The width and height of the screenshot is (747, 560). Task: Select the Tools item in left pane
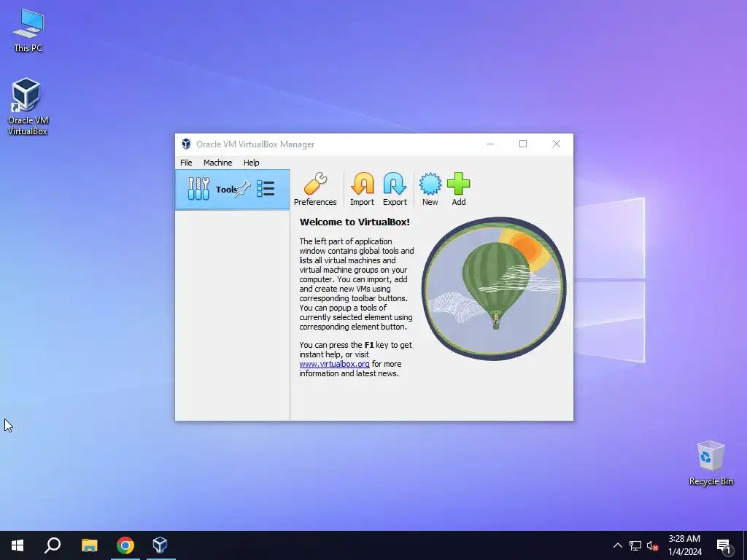[x=233, y=190]
